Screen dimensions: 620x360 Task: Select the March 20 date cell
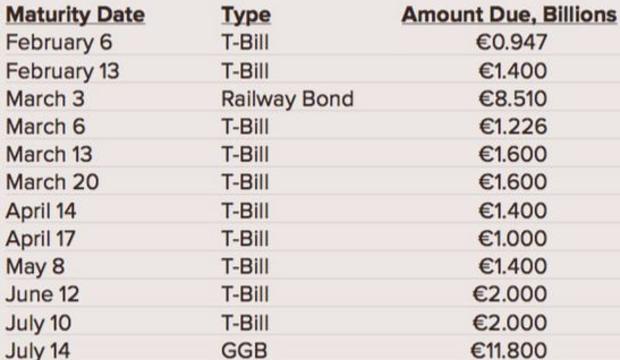tap(52, 182)
